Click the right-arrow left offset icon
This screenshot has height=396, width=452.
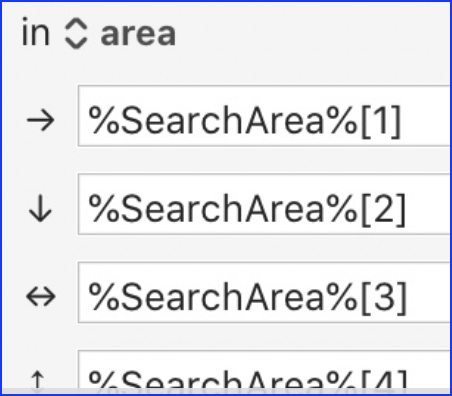point(40,120)
